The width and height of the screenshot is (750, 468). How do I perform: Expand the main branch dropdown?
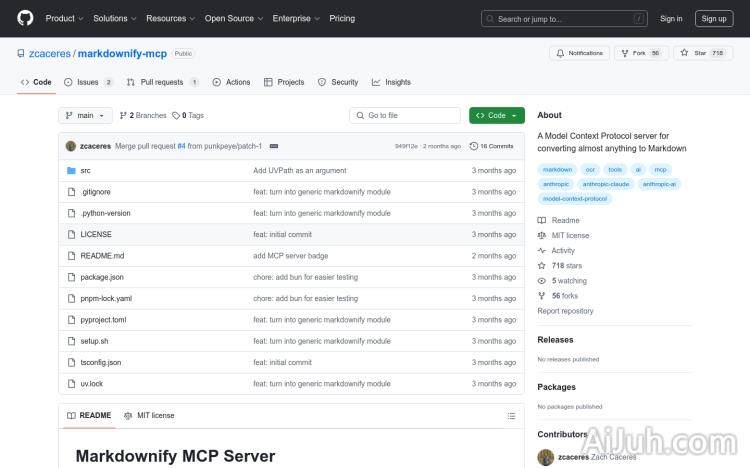pos(86,116)
